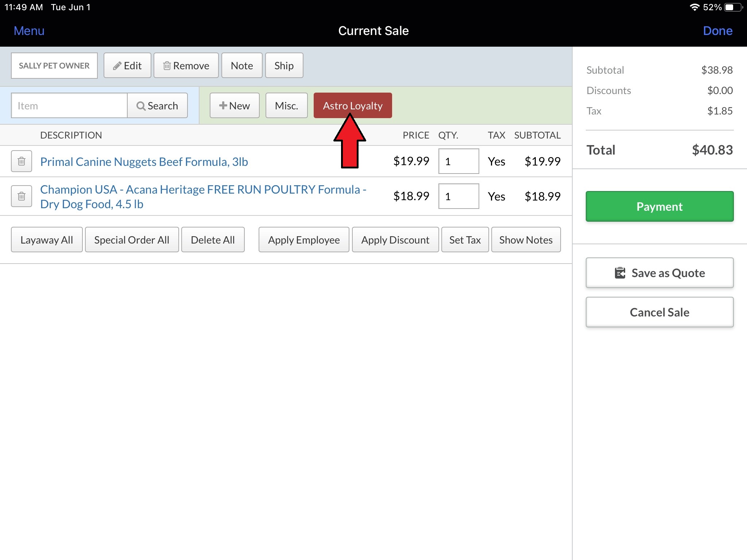747x560 pixels.
Task: Open the Menu in top bar
Action: tap(29, 31)
